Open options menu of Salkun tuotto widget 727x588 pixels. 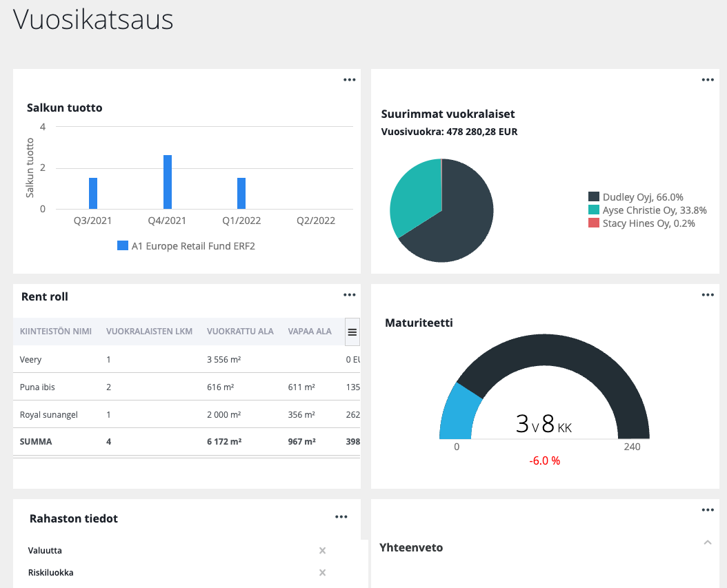point(349,80)
